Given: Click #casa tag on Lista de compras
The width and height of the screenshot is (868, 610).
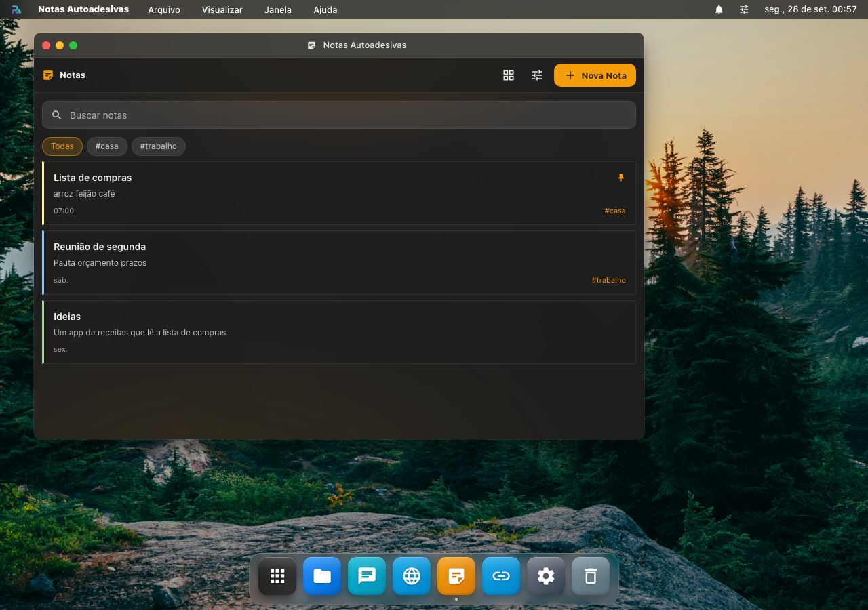Looking at the screenshot, I should 615,211.
